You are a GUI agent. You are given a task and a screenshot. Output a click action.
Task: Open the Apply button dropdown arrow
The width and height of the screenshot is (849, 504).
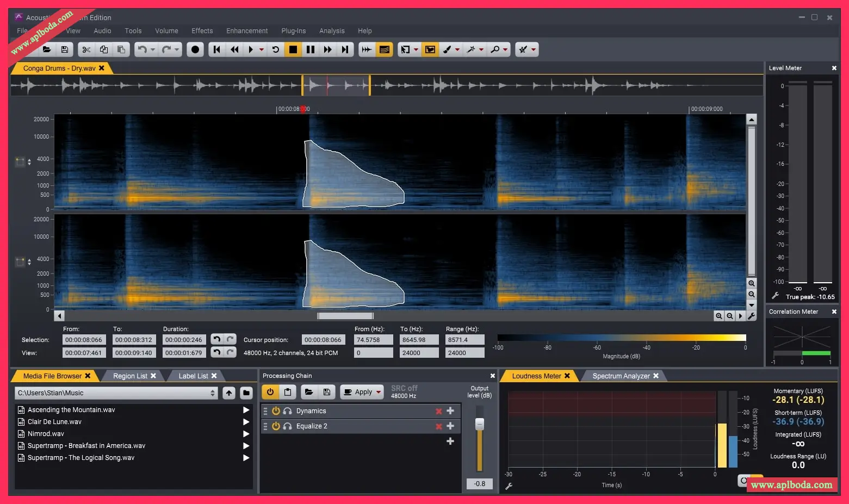[x=379, y=392]
